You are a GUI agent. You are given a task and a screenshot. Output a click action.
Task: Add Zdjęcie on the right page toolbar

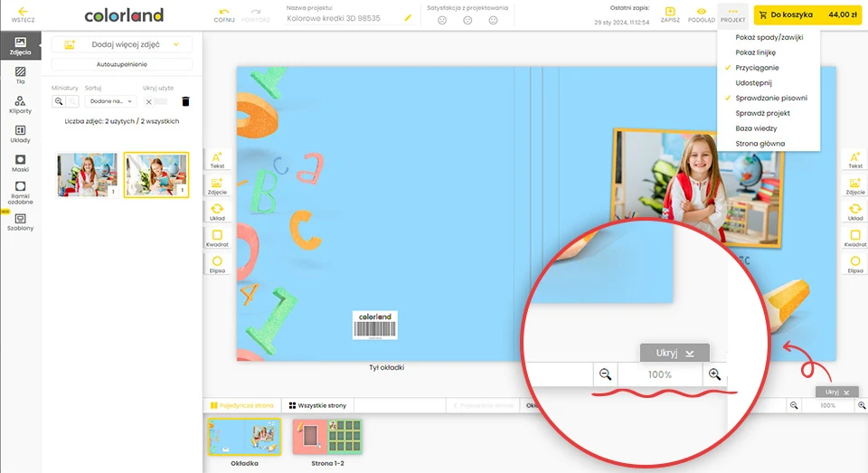pyautogui.click(x=855, y=186)
